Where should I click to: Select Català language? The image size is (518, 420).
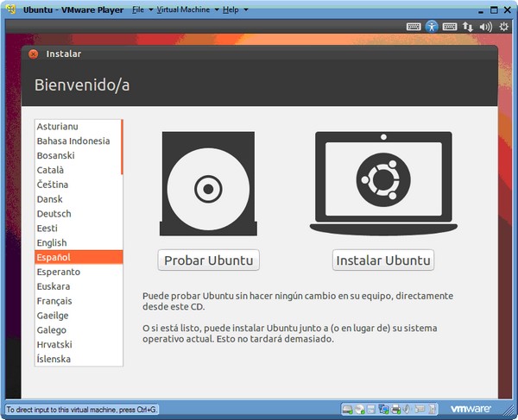coord(78,170)
